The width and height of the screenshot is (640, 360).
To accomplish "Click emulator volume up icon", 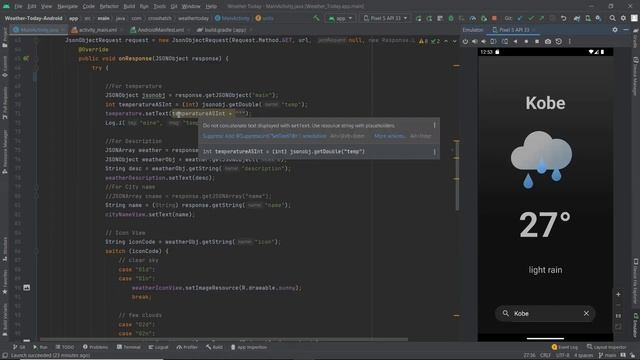I will [x=474, y=42].
